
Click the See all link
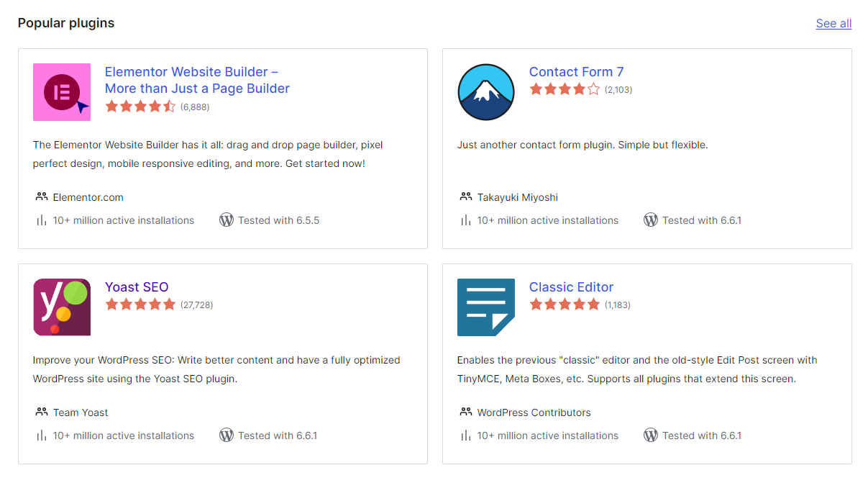833,23
